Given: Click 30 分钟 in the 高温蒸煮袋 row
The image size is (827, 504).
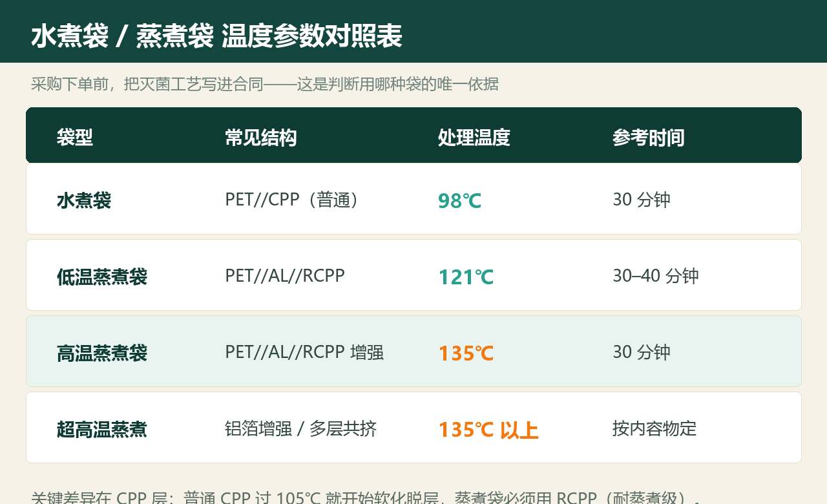Looking at the screenshot, I should 642,352.
